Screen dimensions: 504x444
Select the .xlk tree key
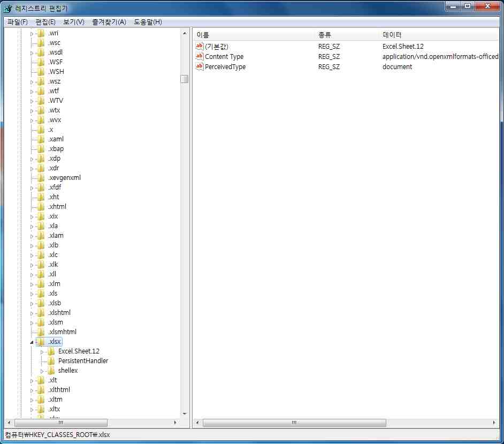point(53,265)
